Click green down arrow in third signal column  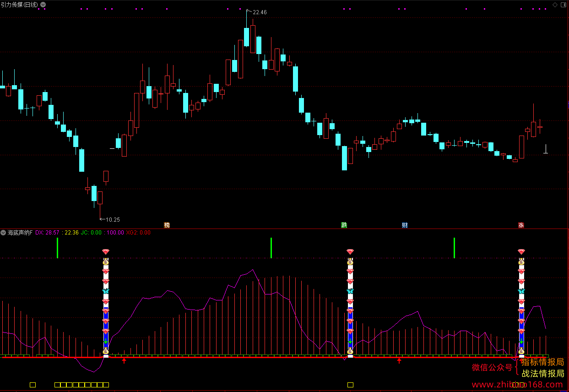pos(521,342)
